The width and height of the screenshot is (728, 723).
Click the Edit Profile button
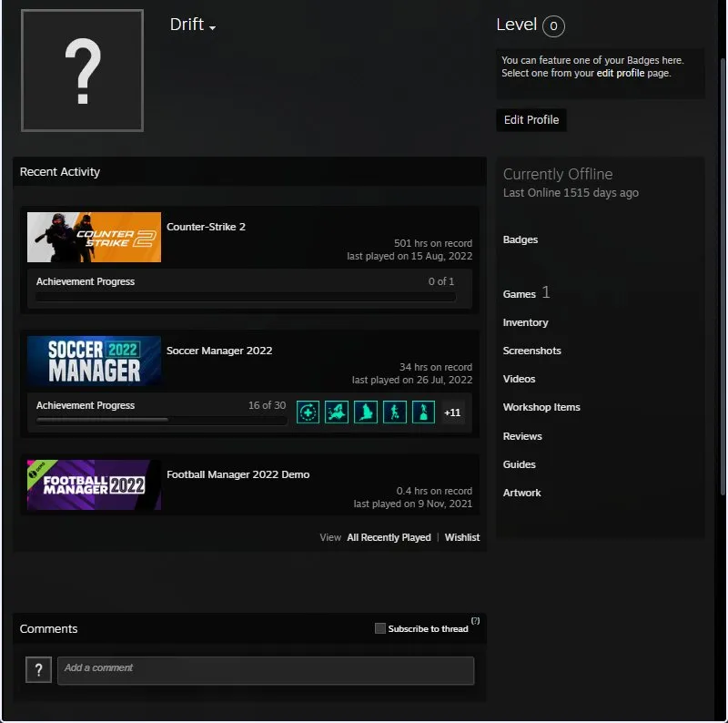click(x=531, y=120)
